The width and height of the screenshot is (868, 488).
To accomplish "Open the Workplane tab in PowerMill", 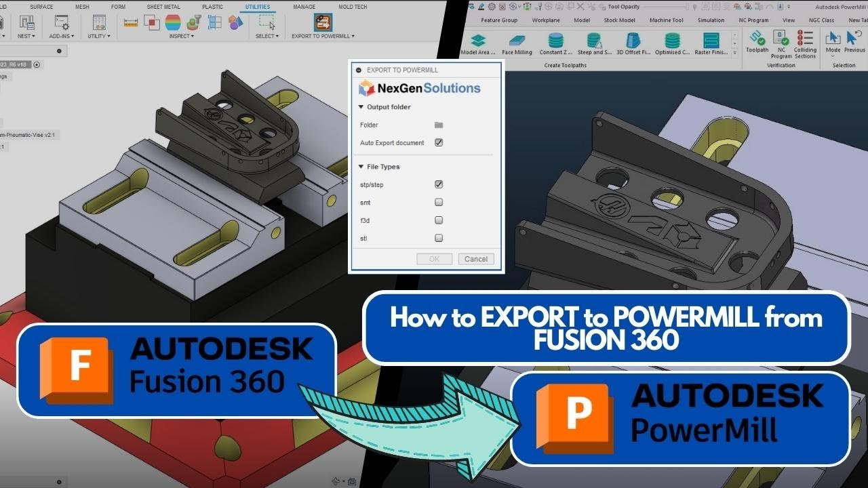I will pyautogui.click(x=546, y=20).
